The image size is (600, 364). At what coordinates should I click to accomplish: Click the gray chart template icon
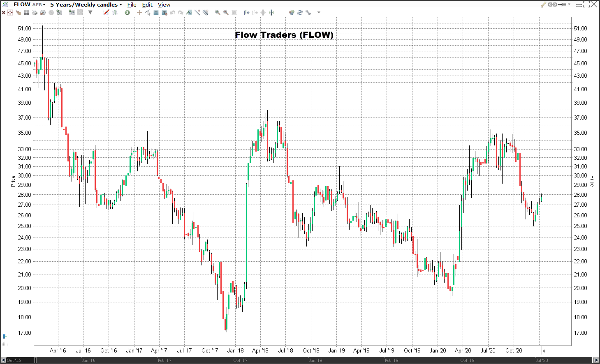(80, 12)
